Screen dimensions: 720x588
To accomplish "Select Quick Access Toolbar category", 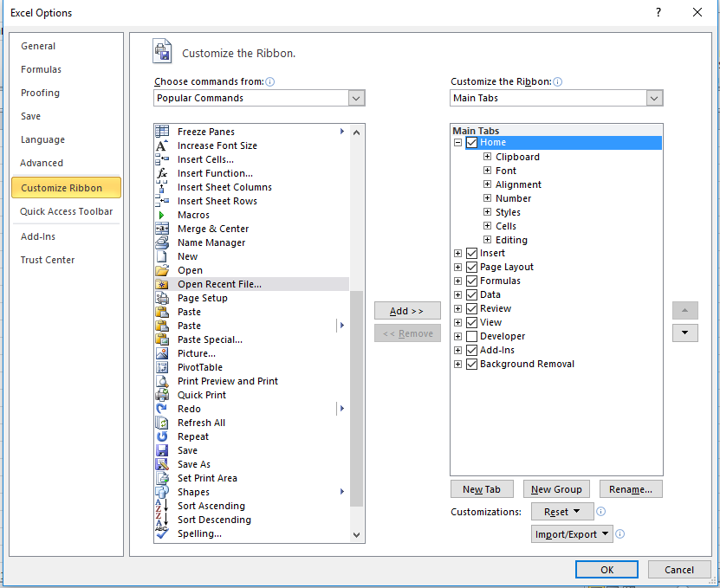I will point(66,211).
